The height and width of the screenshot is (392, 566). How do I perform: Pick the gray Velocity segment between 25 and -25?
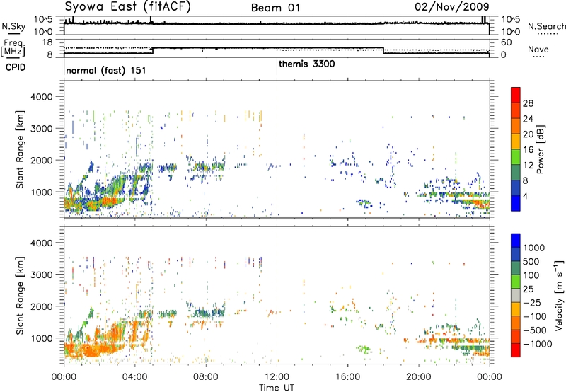pyautogui.click(x=516, y=295)
